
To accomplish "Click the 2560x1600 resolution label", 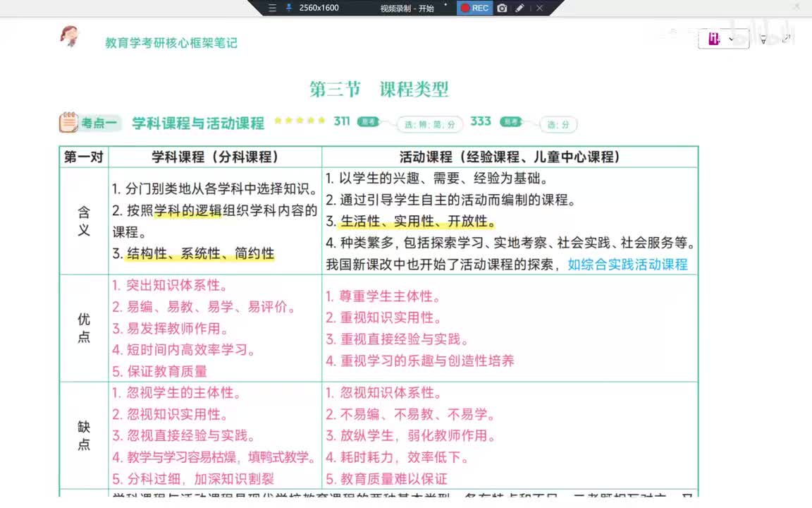I will pos(319,8).
